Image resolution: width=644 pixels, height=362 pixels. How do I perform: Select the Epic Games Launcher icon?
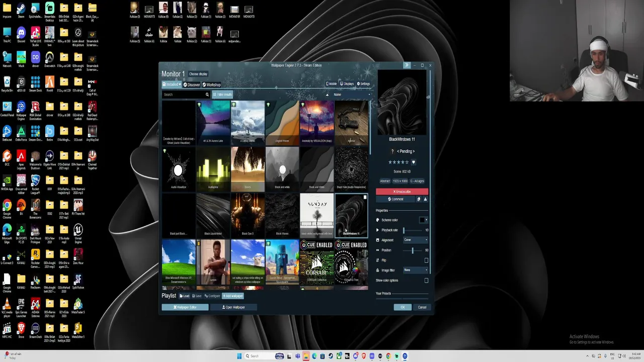pyautogui.click(x=21, y=307)
